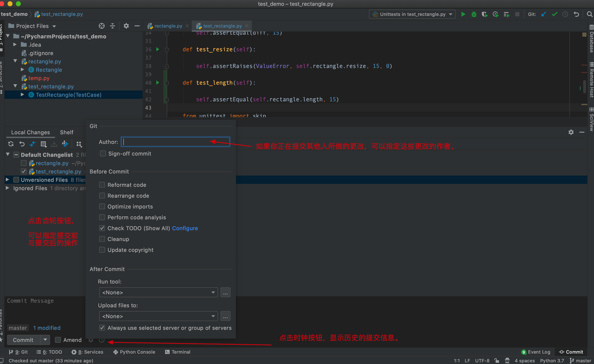Hide the Project panel with the minus icon
The width and height of the screenshot is (594, 364).
coord(137,26)
